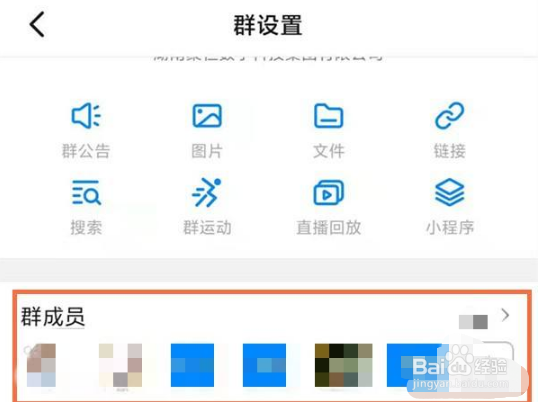The width and height of the screenshot is (538, 402).
Task: Tap the 直播回放 label
Action: tap(329, 227)
